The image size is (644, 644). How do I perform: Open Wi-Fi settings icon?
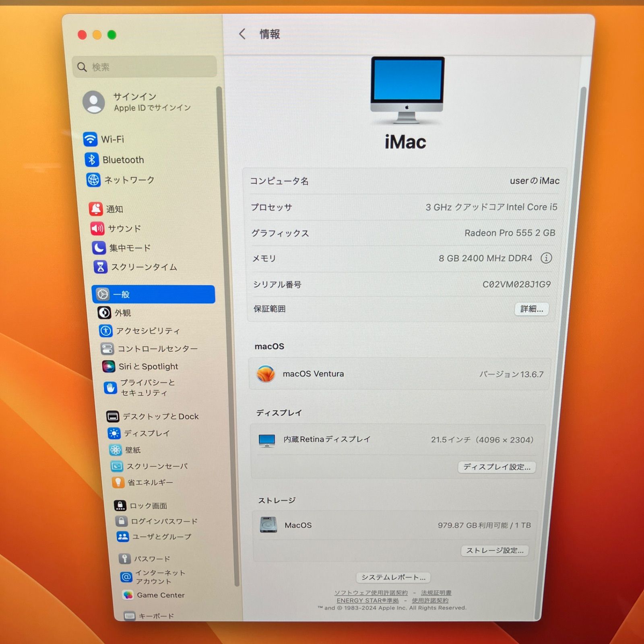tap(90, 139)
